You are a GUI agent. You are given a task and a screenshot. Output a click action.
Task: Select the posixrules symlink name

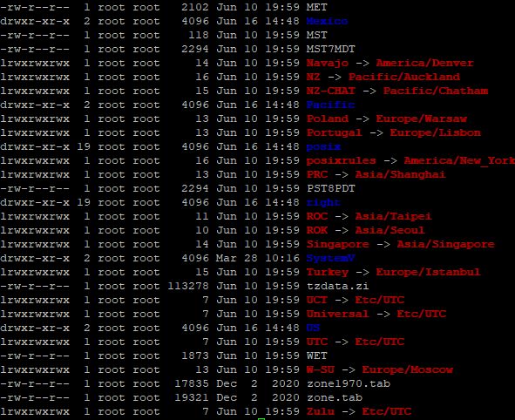[341, 161]
